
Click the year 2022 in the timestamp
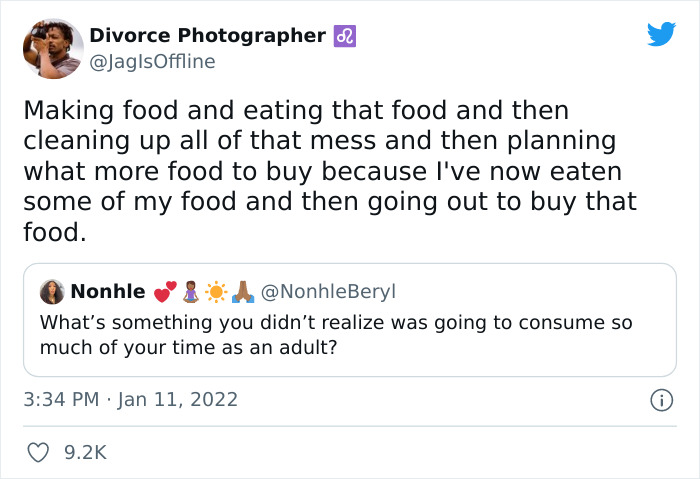click(x=214, y=400)
